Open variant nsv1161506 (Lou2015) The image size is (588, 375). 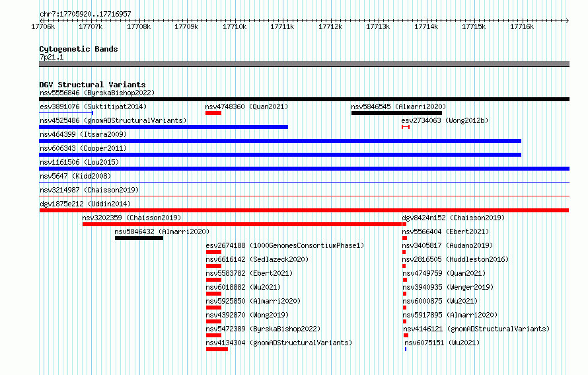[x=79, y=162]
